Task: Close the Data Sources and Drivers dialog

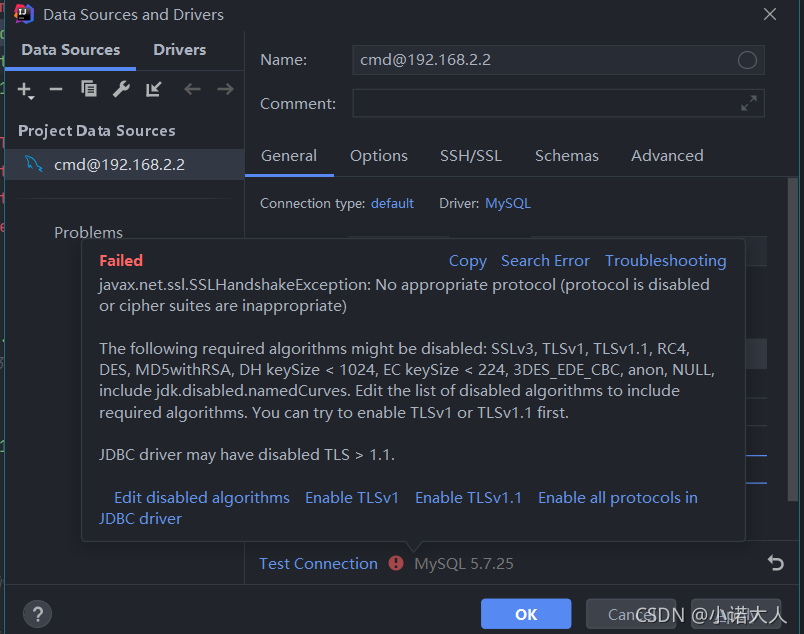Action: tap(770, 14)
